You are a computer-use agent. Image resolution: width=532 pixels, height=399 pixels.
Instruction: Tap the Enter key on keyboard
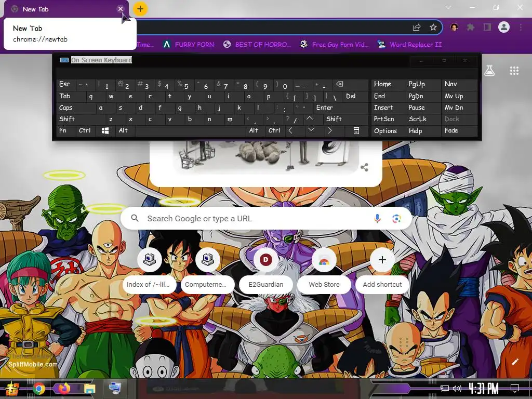click(x=340, y=108)
